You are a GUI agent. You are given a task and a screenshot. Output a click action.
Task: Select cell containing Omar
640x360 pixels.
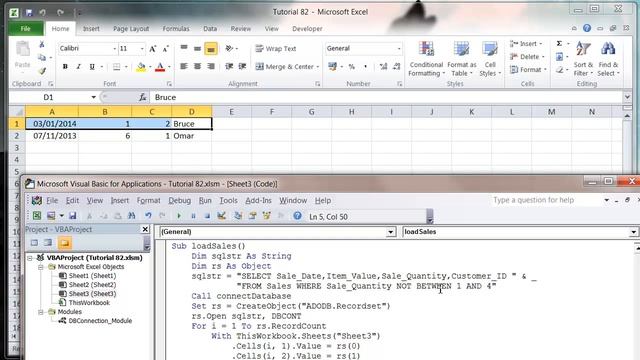coord(191,136)
